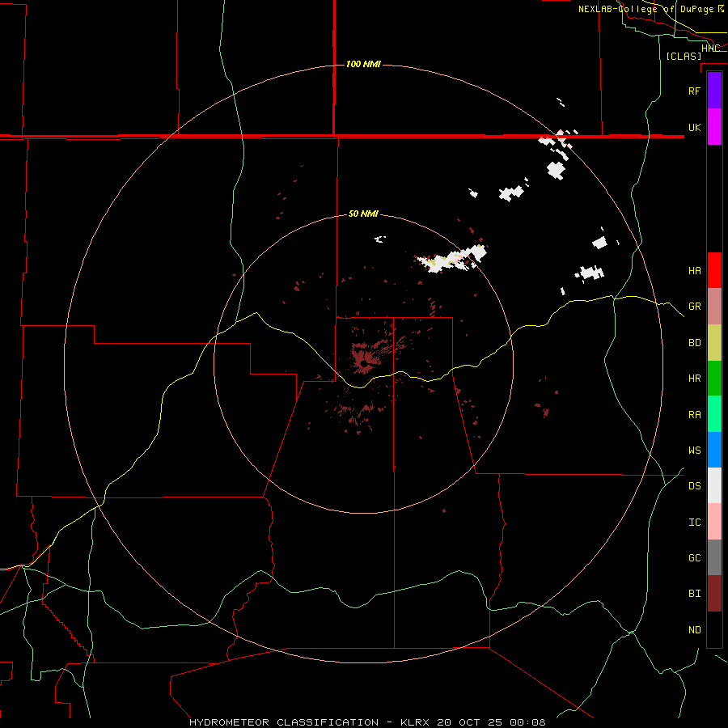
Task: Select the yellow BD legend color block
Action: click(x=714, y=343)
